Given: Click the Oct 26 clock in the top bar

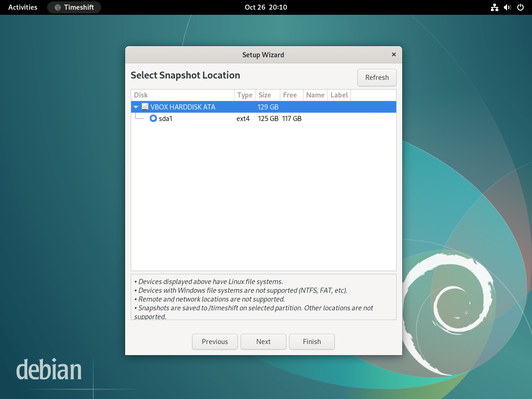Looking at the screenshot, I should pyautogui.click(x=266, y=7).
